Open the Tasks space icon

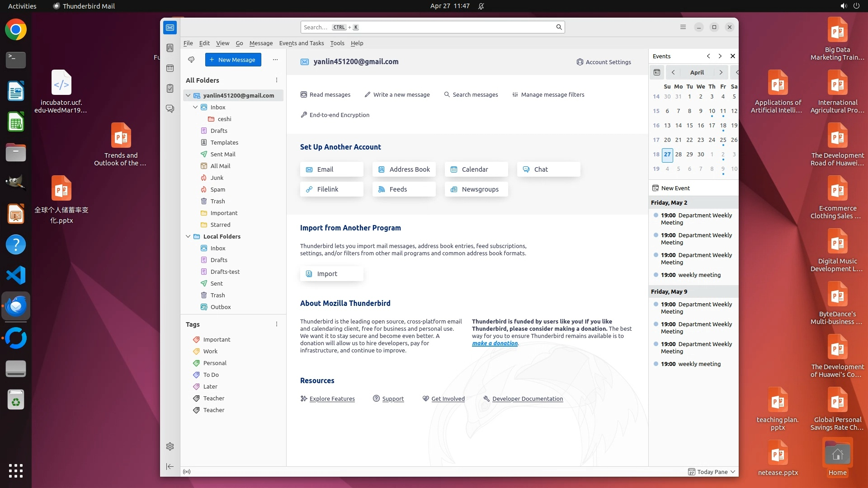[170, 89]
